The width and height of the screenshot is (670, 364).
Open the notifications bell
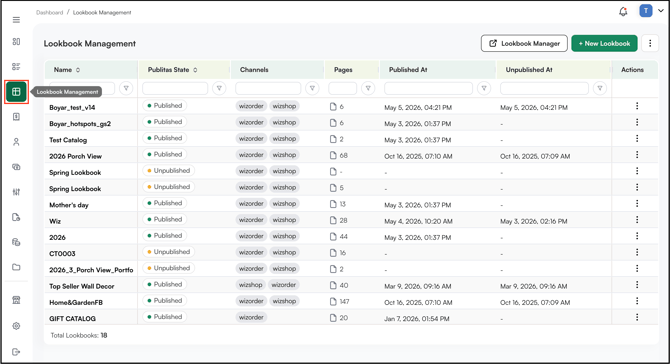[x=623, y=12]
